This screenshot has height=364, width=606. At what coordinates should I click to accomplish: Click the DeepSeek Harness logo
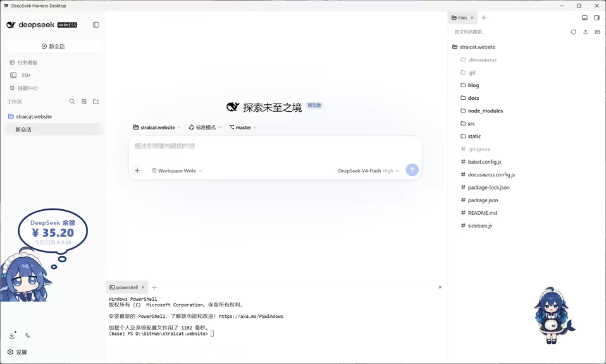tap(42, 25)
